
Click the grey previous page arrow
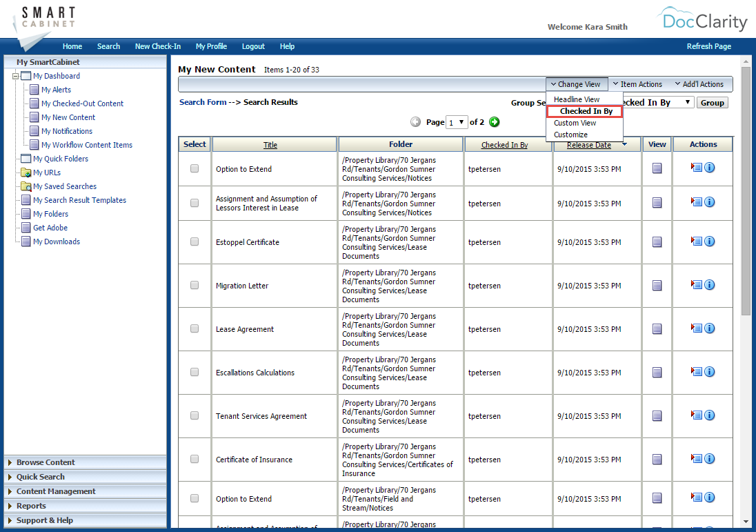[x=415, y=122]
